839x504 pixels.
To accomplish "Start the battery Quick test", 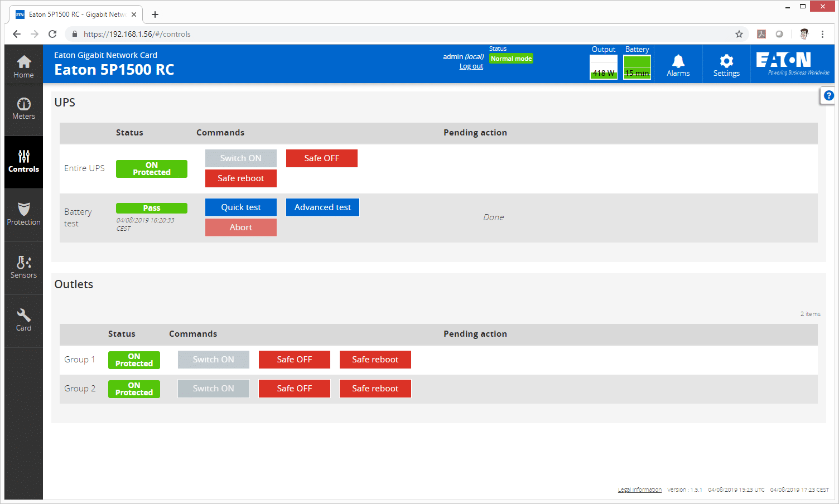I will [x=241, y=207].
